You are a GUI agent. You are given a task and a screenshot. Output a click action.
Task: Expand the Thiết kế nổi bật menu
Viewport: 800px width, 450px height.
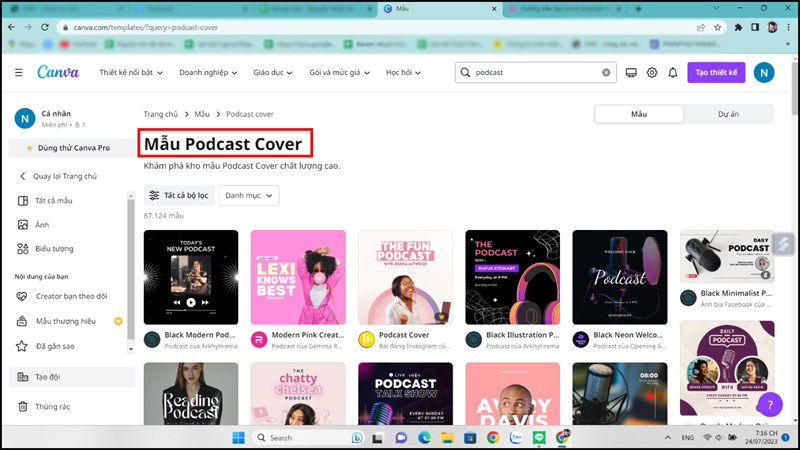(x=131, y=72)
